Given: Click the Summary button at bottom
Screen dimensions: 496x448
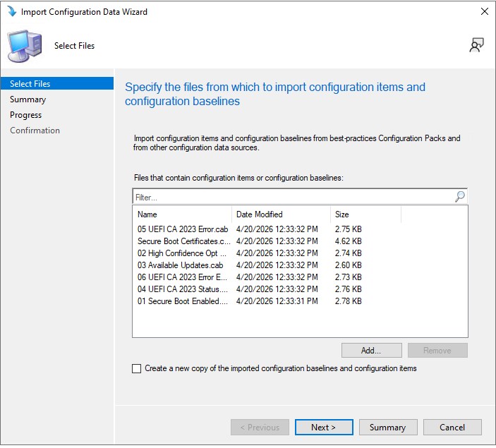Looking at the screenshot, I should [387, 427].
